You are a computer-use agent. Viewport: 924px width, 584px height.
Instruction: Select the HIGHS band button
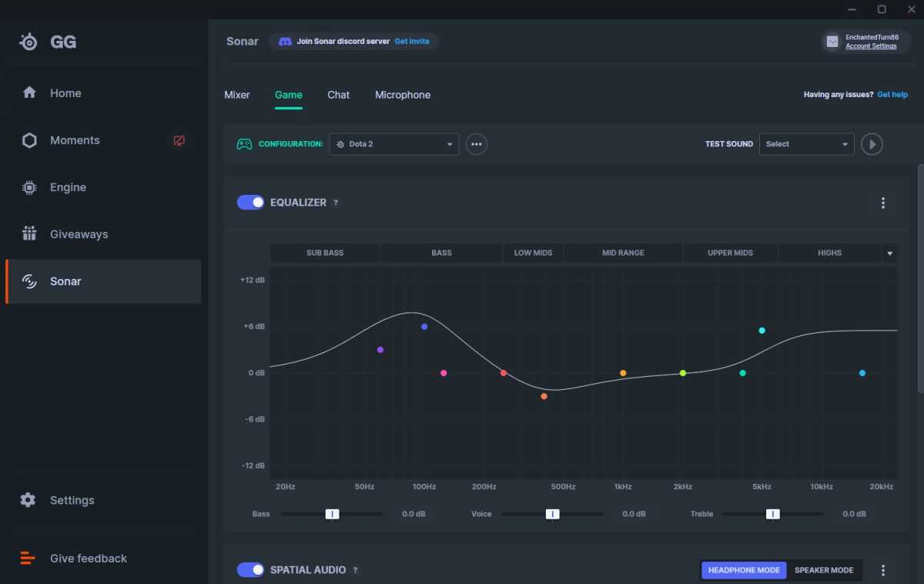tap(830, 253)
